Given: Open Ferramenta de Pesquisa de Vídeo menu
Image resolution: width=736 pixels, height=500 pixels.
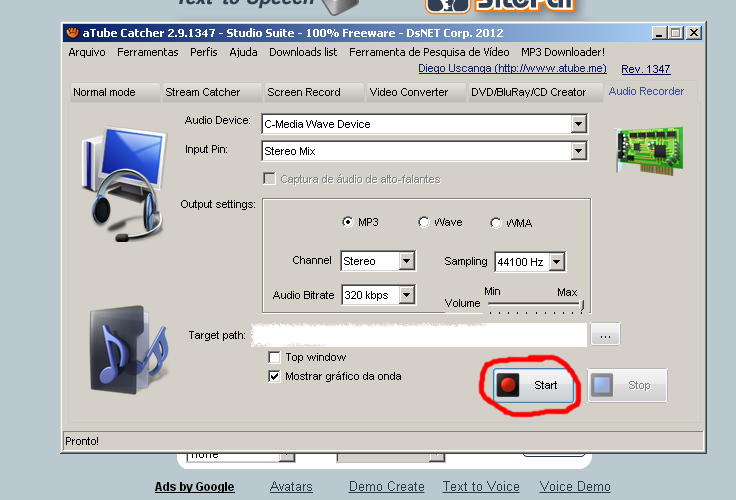Looking at the screenshot, I should click(429, 52).
